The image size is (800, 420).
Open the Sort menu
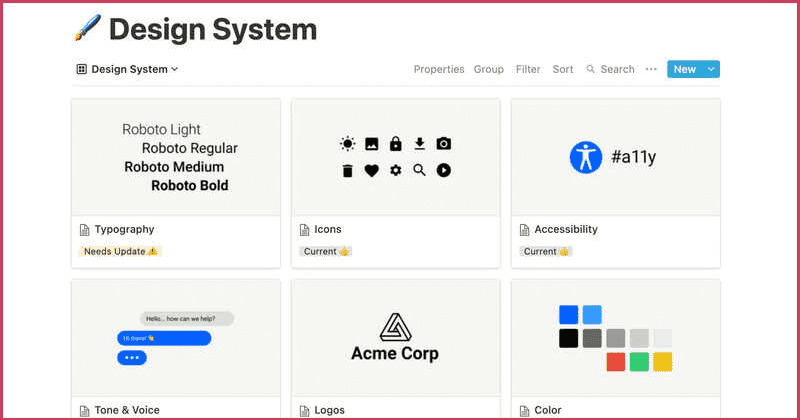(563, 69)
